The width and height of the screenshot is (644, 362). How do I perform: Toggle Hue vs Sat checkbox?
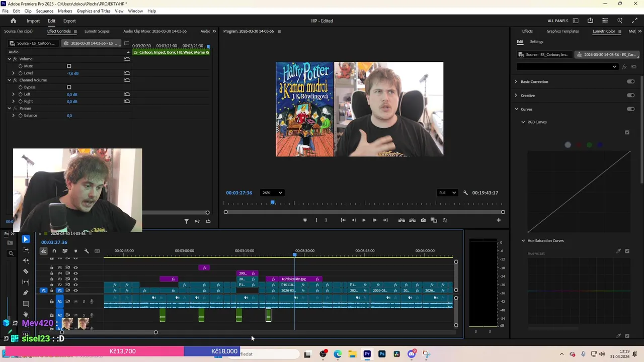coord(627,251)
